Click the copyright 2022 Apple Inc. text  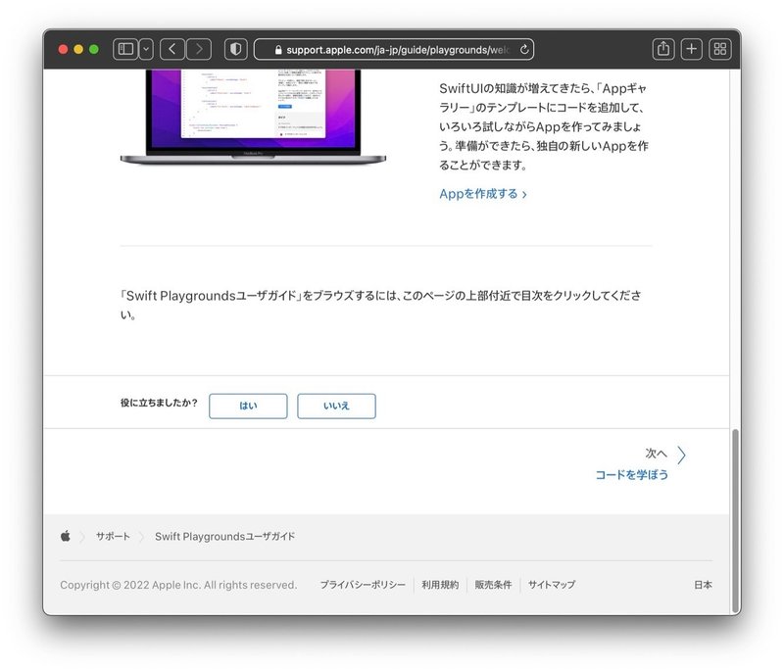(178, 585)
